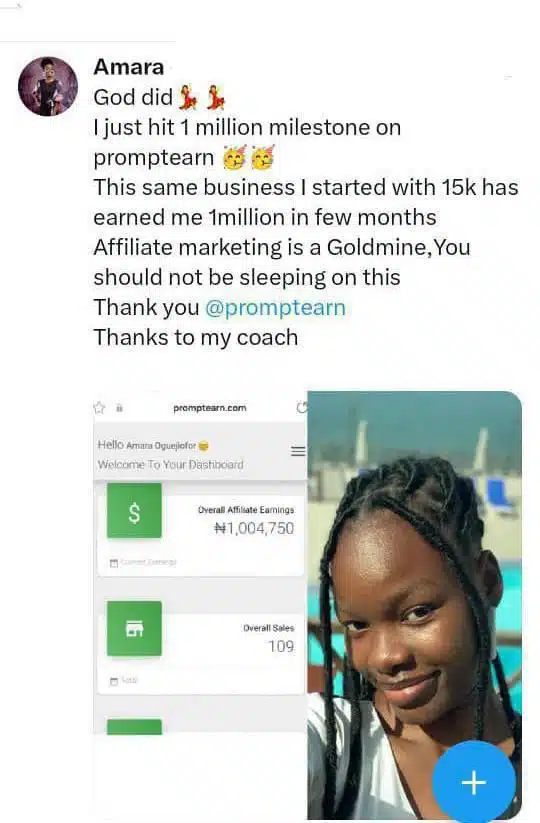The image size is (540, 823).
Task: Open Amara's round profile avatar
Action: click(48, 87)
